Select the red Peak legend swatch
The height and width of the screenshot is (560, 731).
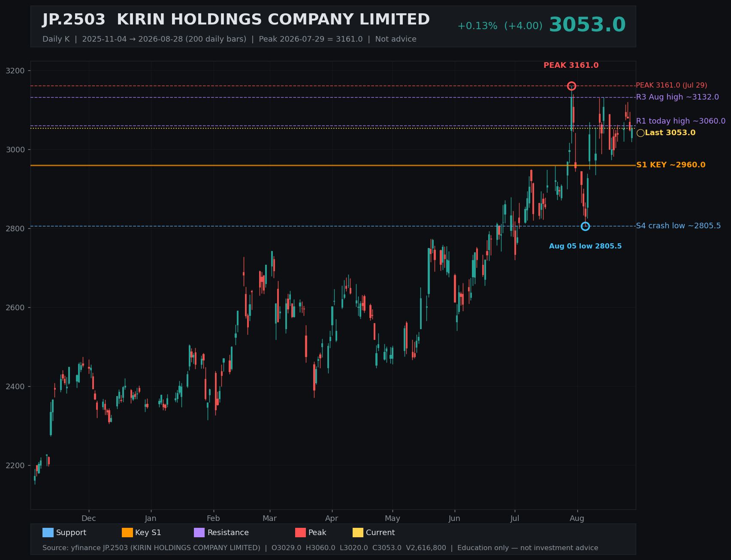pyautogui.click(x=301, y=533)
